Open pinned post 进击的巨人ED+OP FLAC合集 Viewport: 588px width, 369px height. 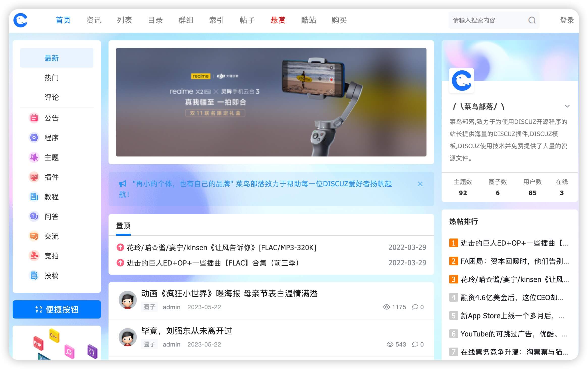coord(212,263)
